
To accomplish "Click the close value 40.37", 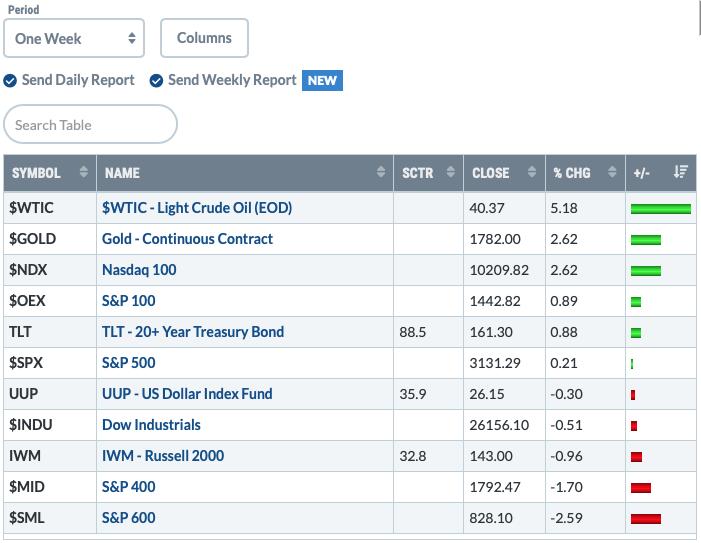I will 487,208.
